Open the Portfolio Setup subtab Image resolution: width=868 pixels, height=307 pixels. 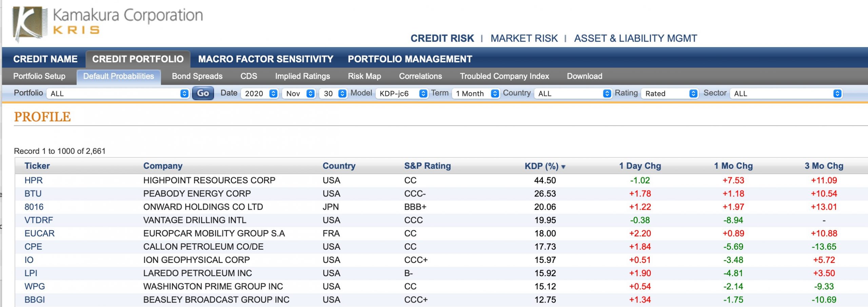(39, 76)
